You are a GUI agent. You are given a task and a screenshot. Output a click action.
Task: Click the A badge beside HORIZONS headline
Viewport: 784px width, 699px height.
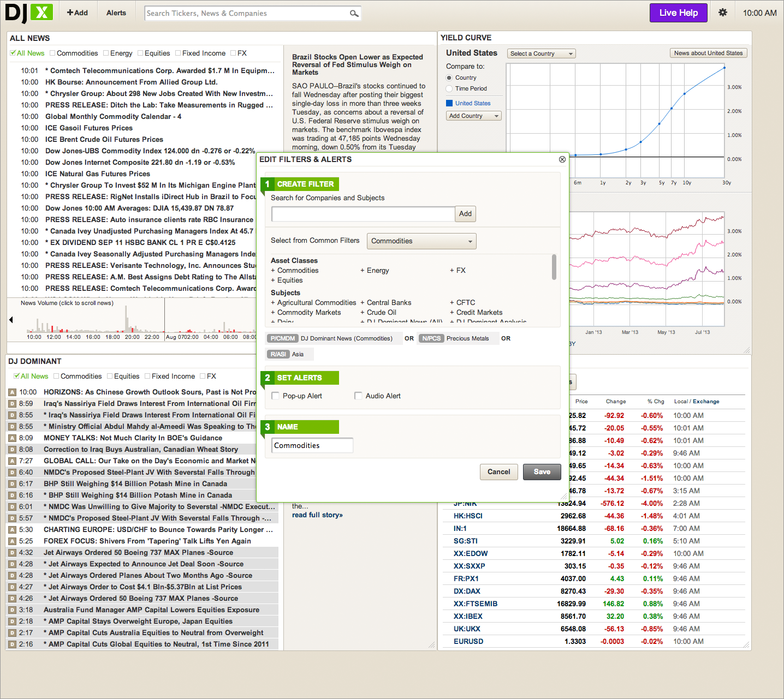12,392
